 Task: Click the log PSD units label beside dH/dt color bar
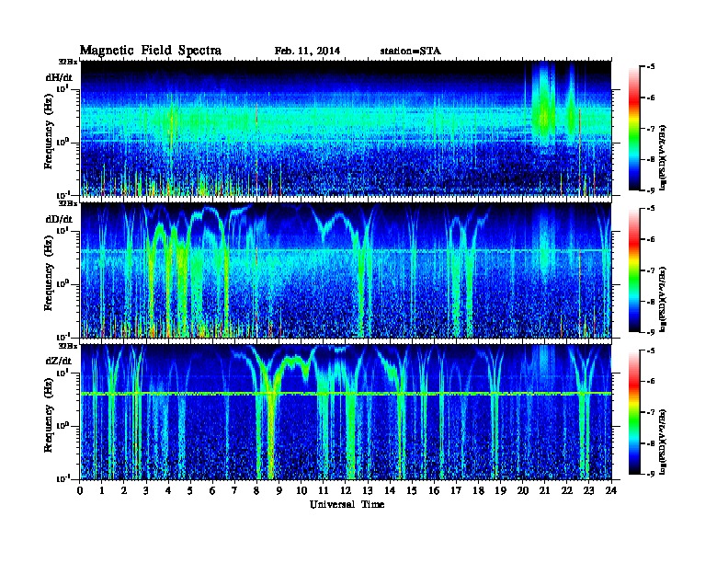(664, 156)
